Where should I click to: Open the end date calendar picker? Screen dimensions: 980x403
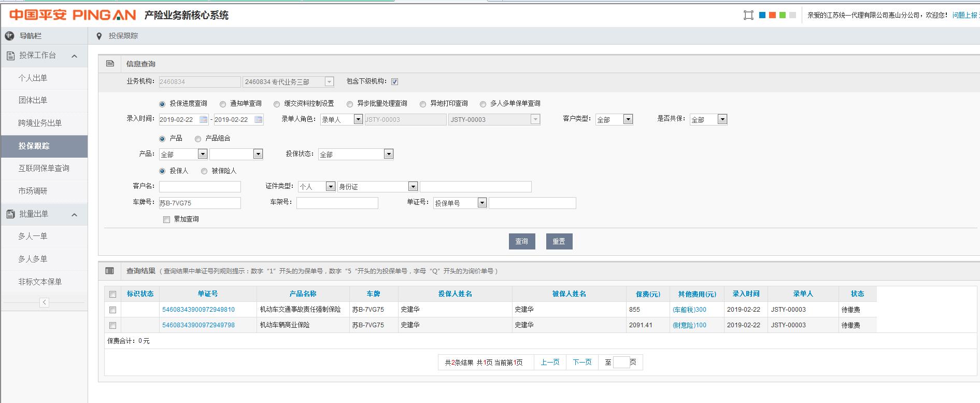coord(258,120)
